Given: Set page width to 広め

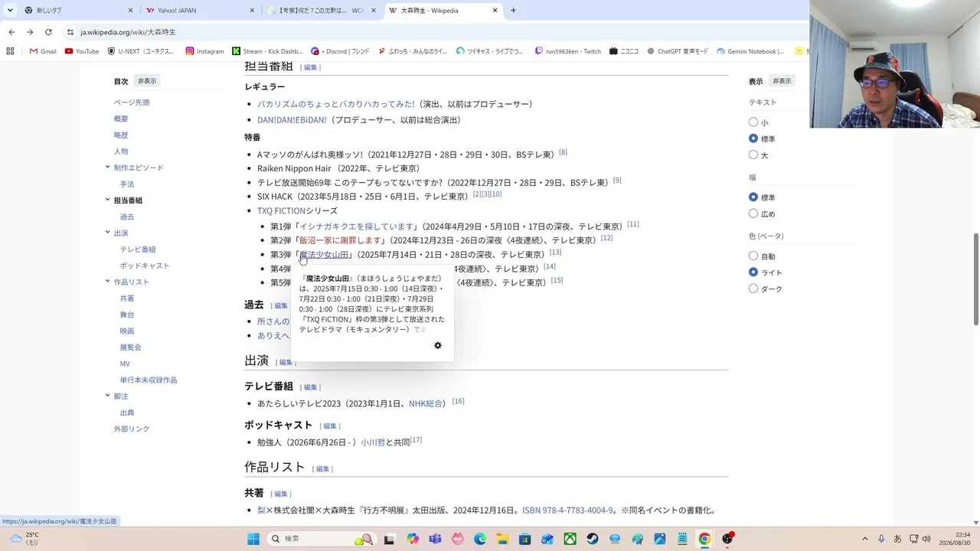Looking at the screenshot, I should click(753, 214).
